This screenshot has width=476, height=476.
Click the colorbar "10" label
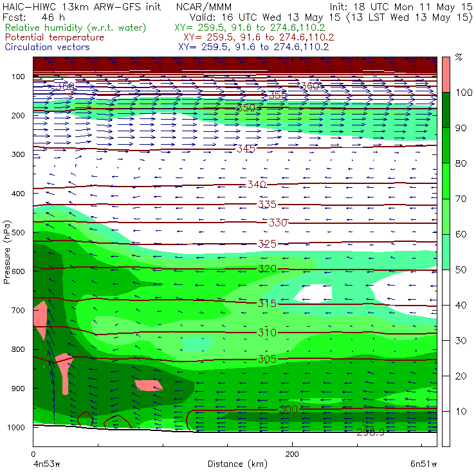461,412
